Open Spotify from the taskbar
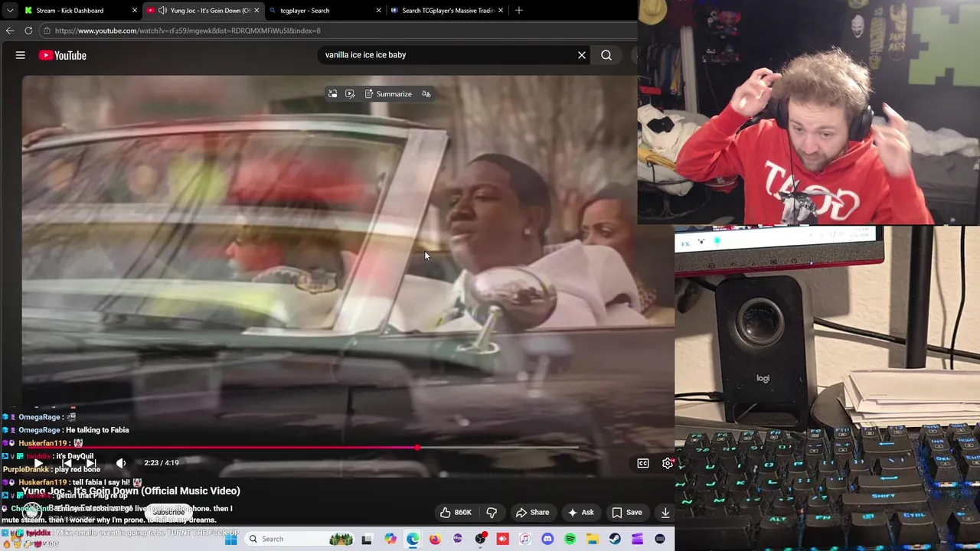Viewport: 980px width, 551px height. [x=570, y=539]
